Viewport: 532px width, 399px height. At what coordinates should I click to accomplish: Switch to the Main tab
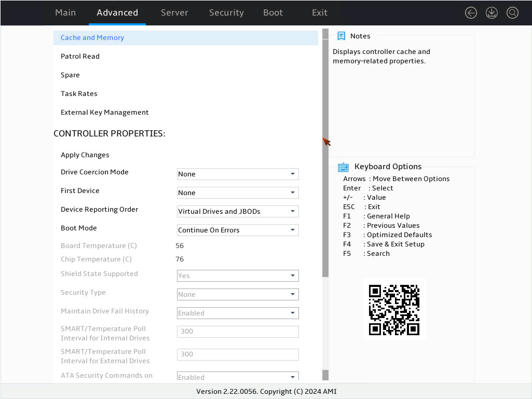coord(65,12)
